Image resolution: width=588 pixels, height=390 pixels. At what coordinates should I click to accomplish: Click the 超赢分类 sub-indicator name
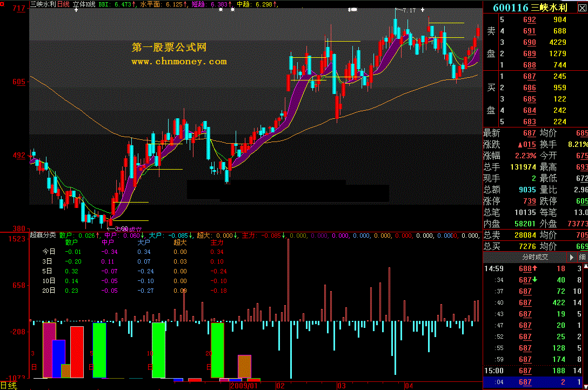(x=43, y=235)
